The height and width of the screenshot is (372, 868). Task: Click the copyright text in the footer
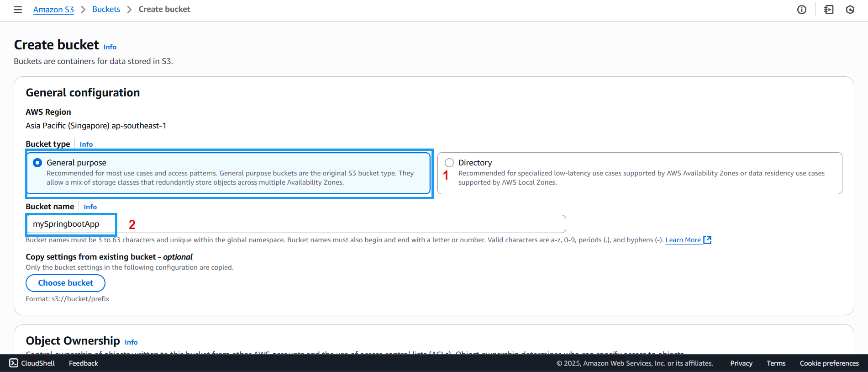tap(635, 363)
